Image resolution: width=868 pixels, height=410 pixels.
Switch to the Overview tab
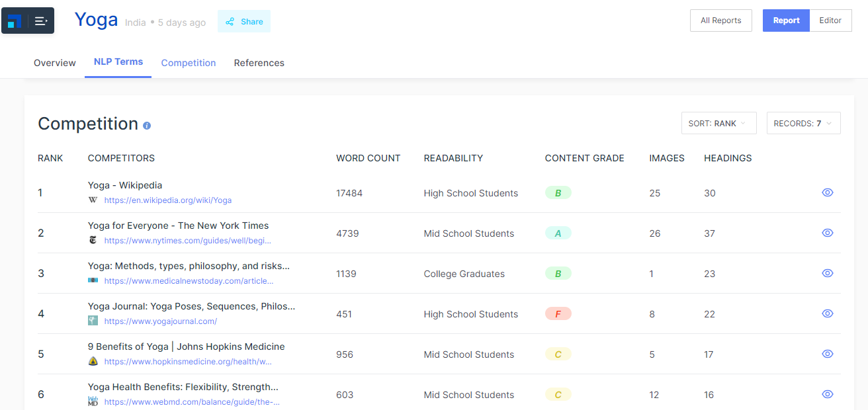(x=55, y=63)
